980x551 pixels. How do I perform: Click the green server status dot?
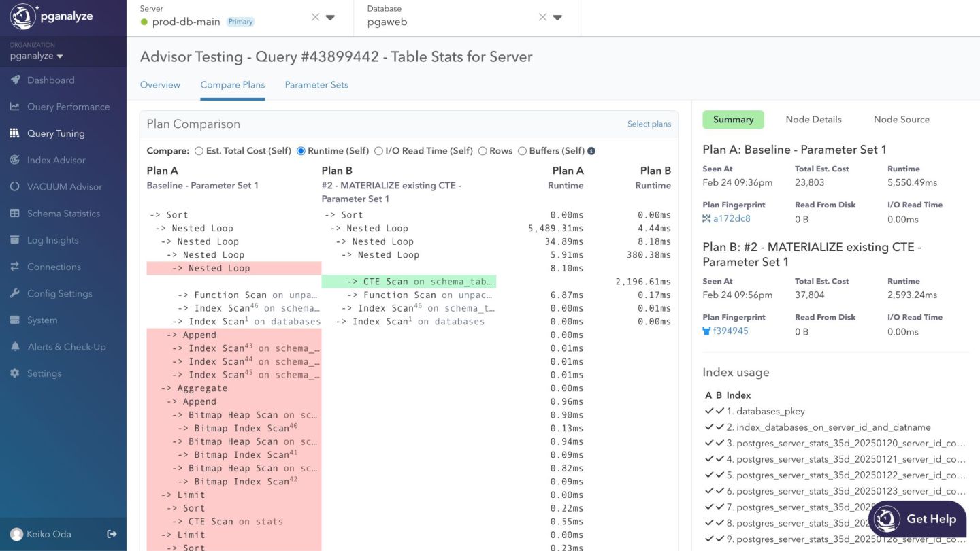coord(144,22)
